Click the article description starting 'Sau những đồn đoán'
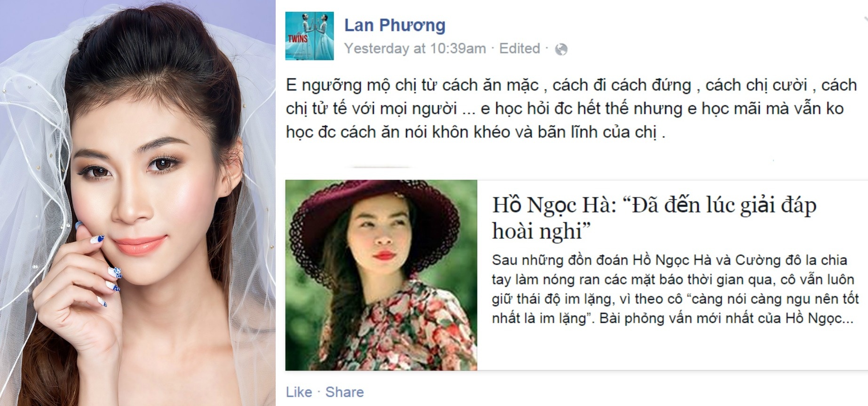This screenshot has height=406, width=868. 676,289
